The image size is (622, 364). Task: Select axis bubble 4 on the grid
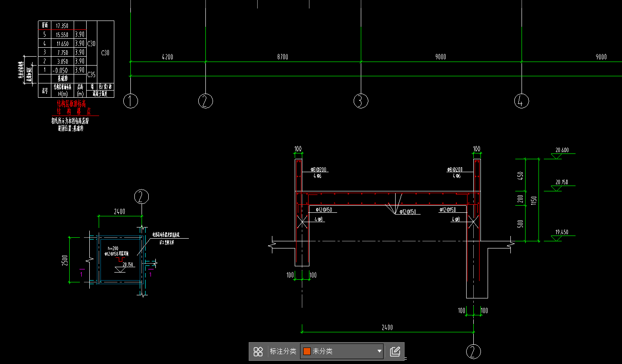522,101
